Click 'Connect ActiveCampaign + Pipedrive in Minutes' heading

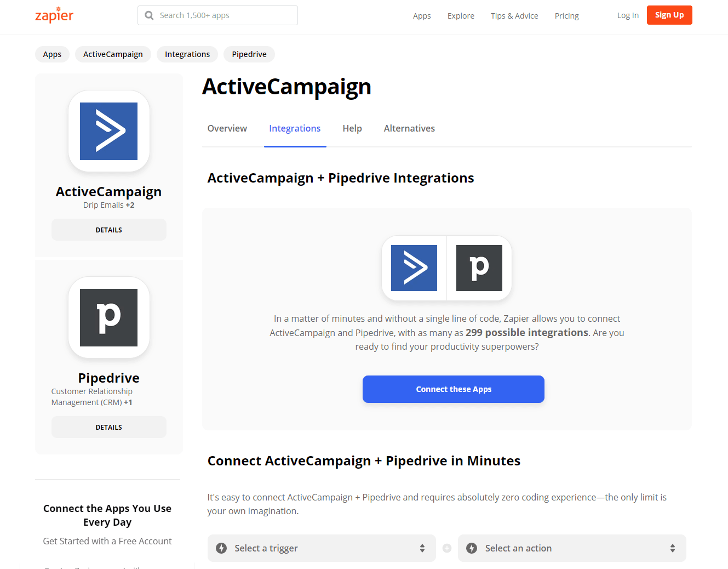pos(364,461)
